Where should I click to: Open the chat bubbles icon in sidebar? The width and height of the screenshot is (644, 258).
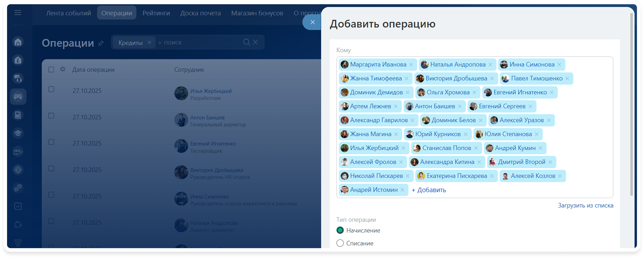[18, 188]
